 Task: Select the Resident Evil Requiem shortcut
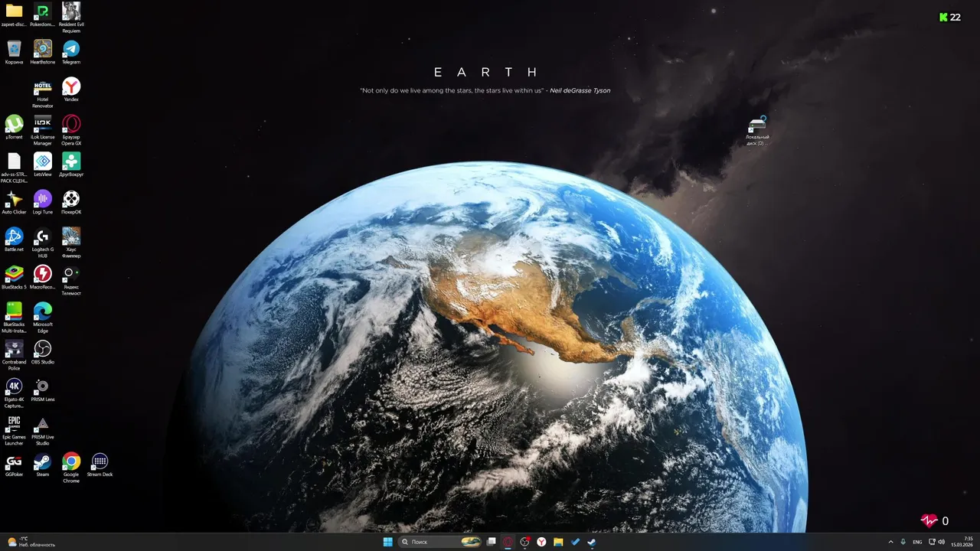(71, 18)
